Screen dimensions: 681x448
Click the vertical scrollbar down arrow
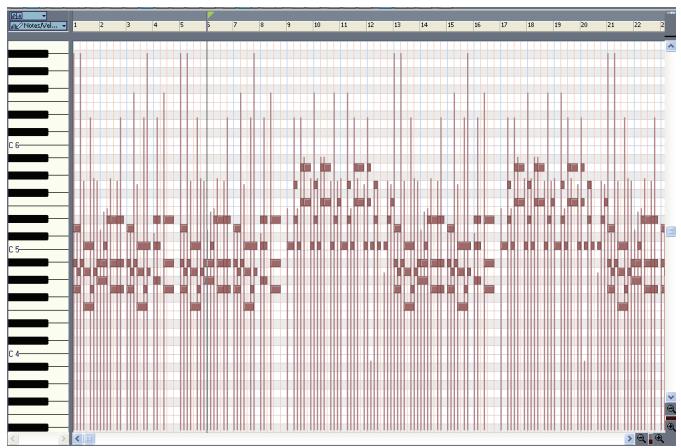tap(671, 397)
